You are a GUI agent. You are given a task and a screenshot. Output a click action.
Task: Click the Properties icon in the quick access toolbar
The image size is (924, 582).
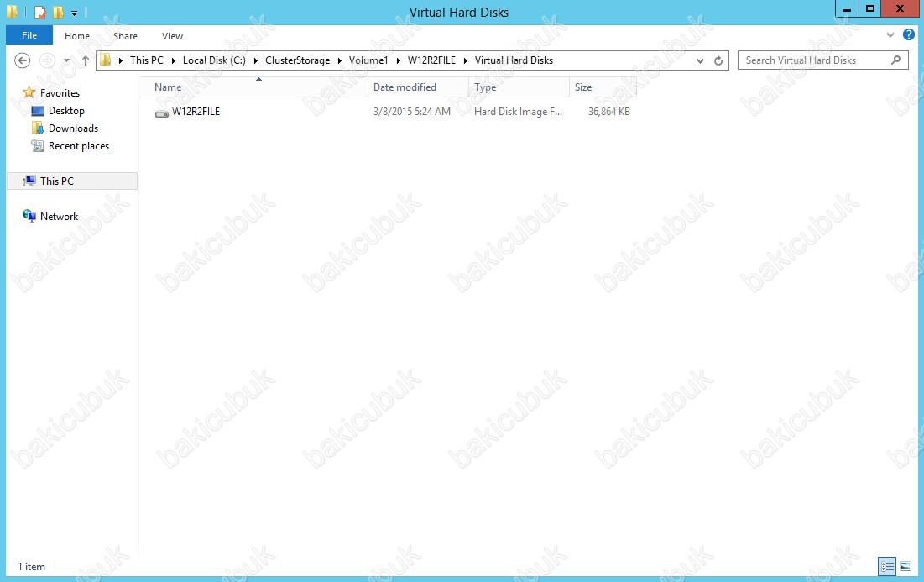tap(40, 12)
